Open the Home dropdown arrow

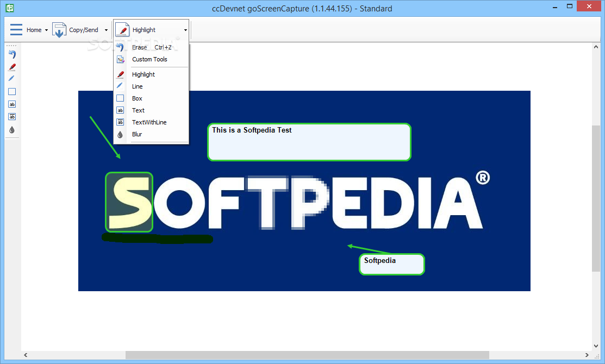click(x=46, y=30)
